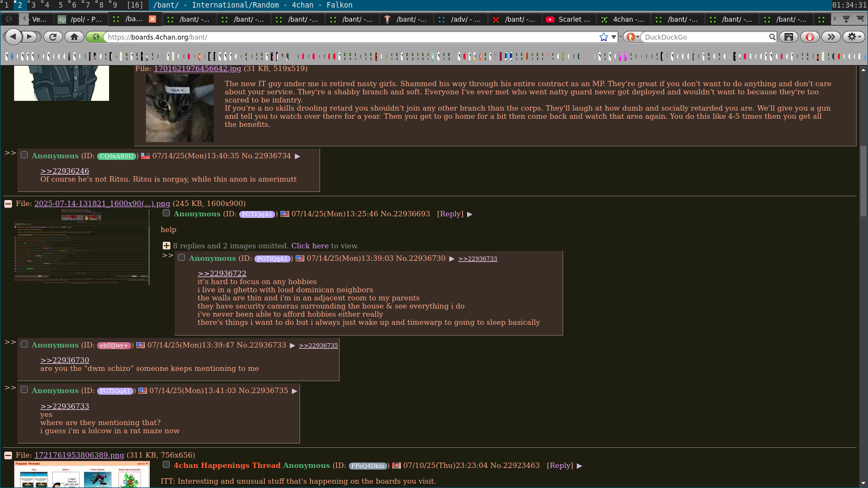Click the blue ID badge FFaQ4Dkm

(368, 466)
